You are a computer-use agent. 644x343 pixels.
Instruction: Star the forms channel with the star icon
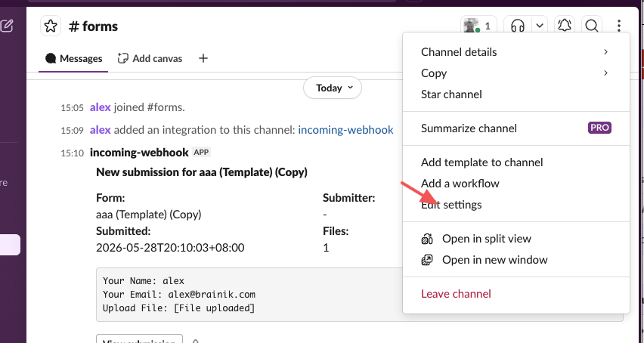(x=51, y=26)
